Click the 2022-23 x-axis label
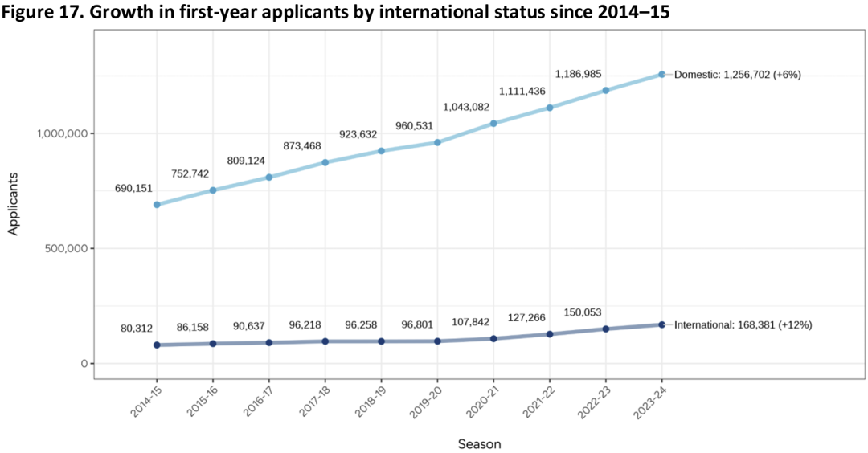This screenshot has width=868, height=453. 594,402
